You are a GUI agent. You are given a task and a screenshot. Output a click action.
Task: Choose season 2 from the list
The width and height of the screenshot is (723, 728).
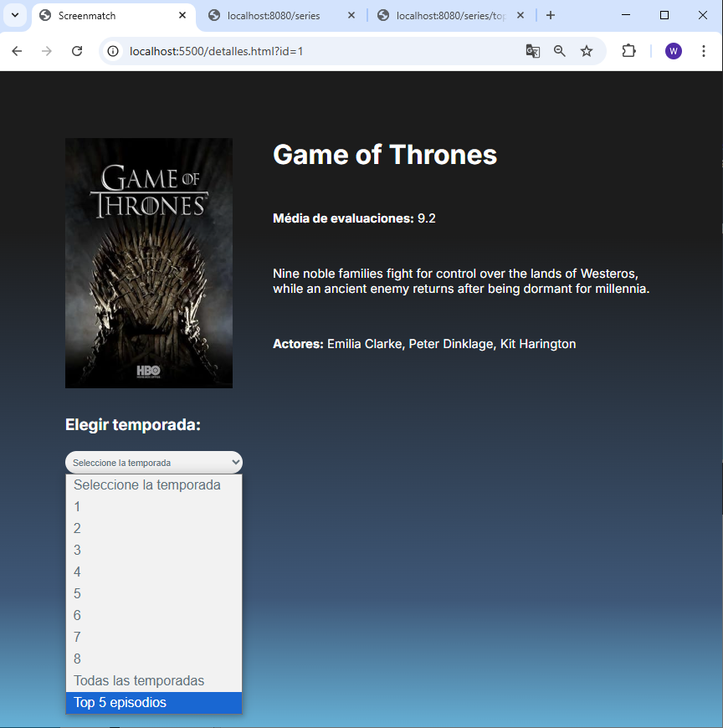click(154, 528)
